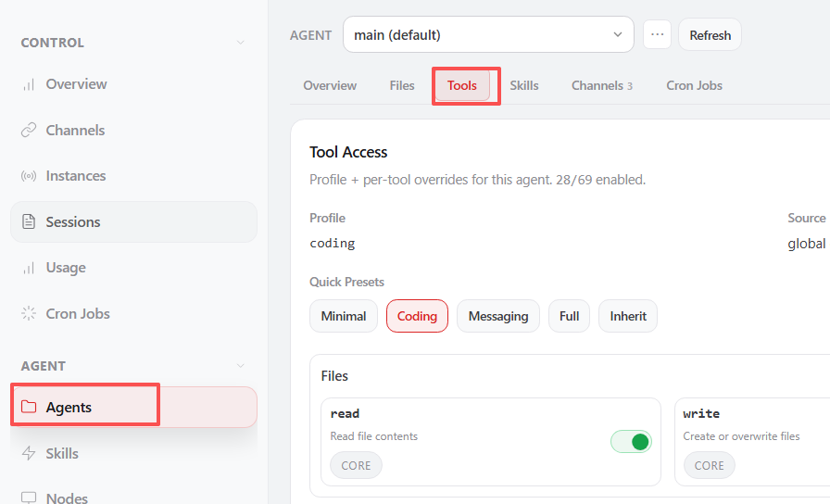Disable the read file contents toggle
830x504 pixels.
tap(631, 442)
